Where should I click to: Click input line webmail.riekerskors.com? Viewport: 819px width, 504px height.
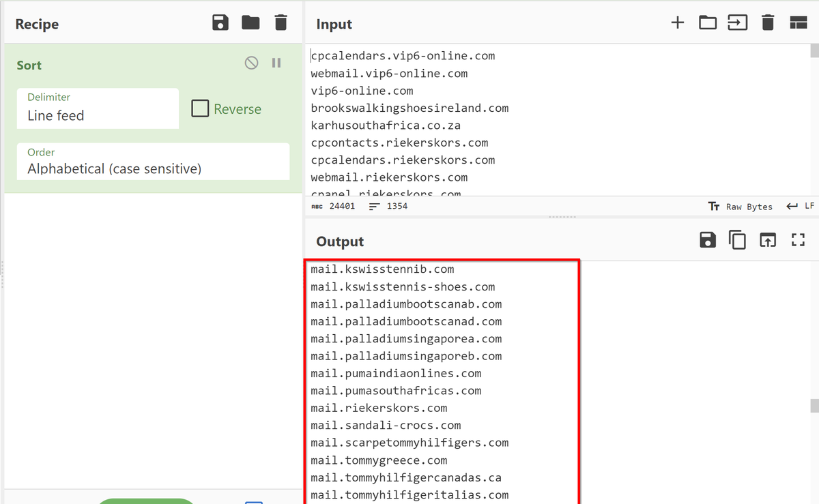[x=389, y=178]
